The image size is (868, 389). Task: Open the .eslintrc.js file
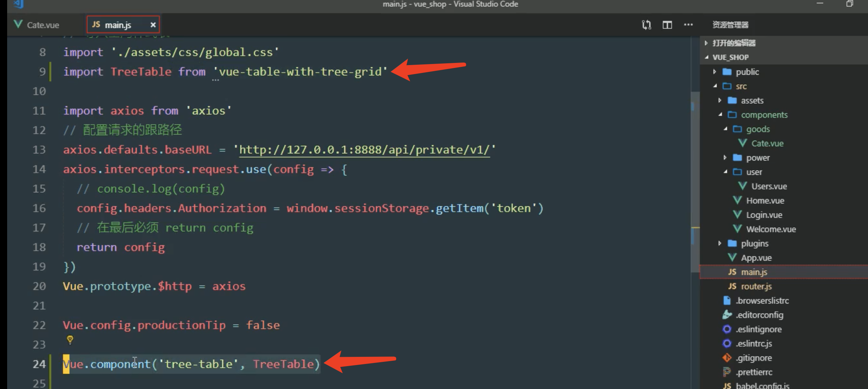[754, 344]
